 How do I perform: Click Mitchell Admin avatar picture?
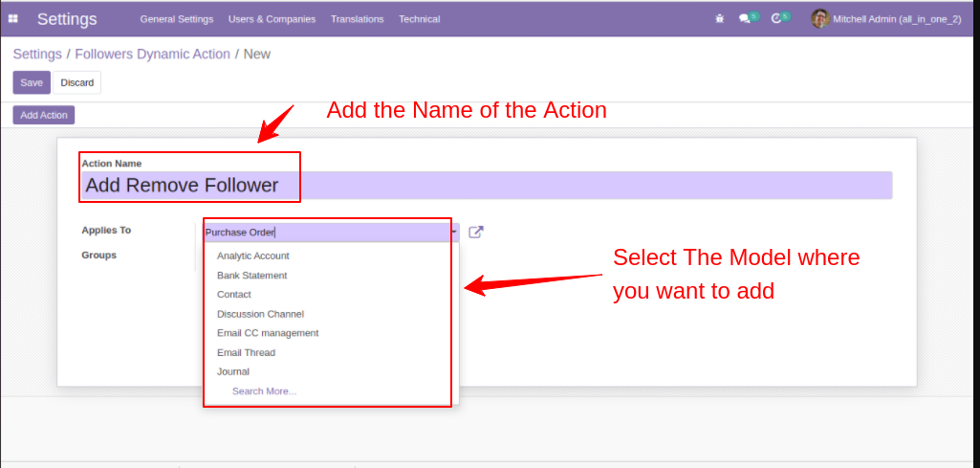[820, 19]
